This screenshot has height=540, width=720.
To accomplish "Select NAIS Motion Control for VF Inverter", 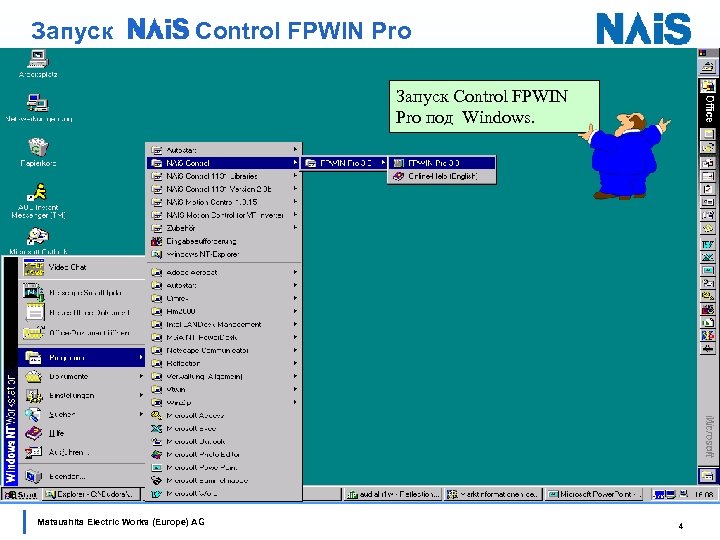I will pyautogui.click(x=224, y=215).
